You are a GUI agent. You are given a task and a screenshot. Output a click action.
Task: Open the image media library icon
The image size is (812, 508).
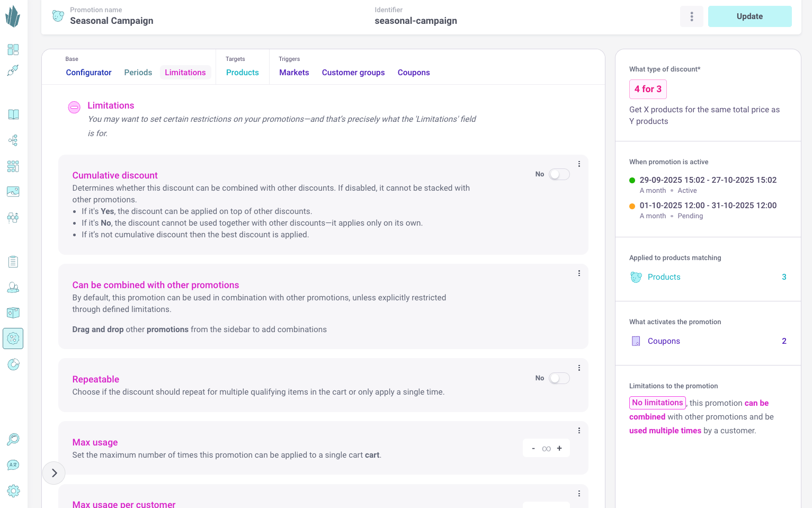coord(13,192)
